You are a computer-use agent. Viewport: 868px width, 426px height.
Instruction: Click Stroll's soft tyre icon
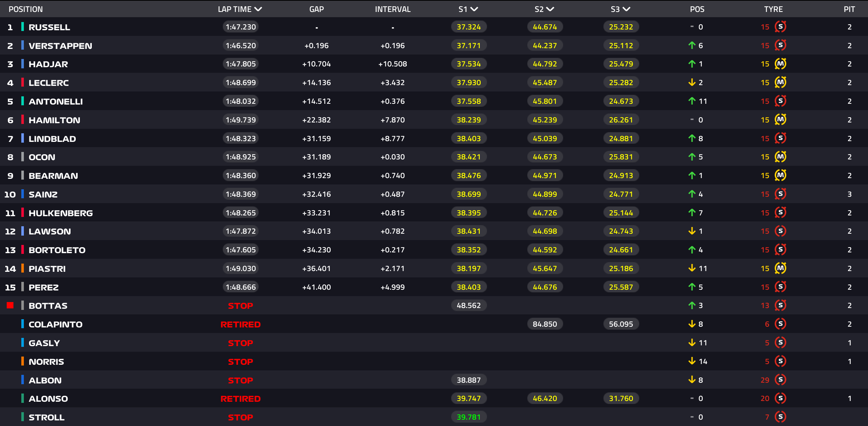780,417
